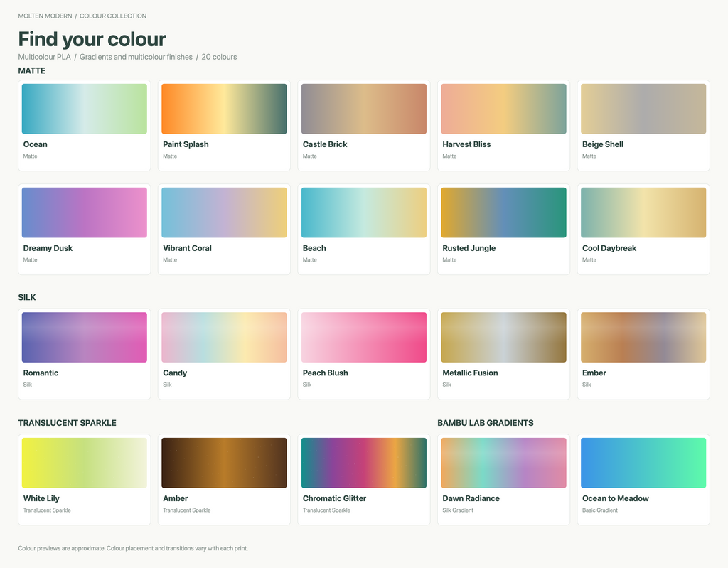The image size is (728, 568).
Task: Click the 'Silk' label under Ember
Action: 587,385
